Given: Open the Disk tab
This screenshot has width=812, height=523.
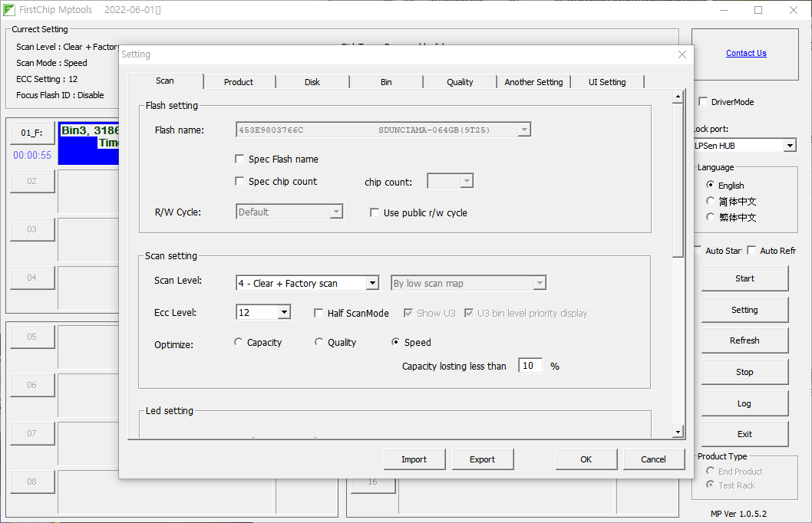Looking at the screenshot, I should 312,82.
